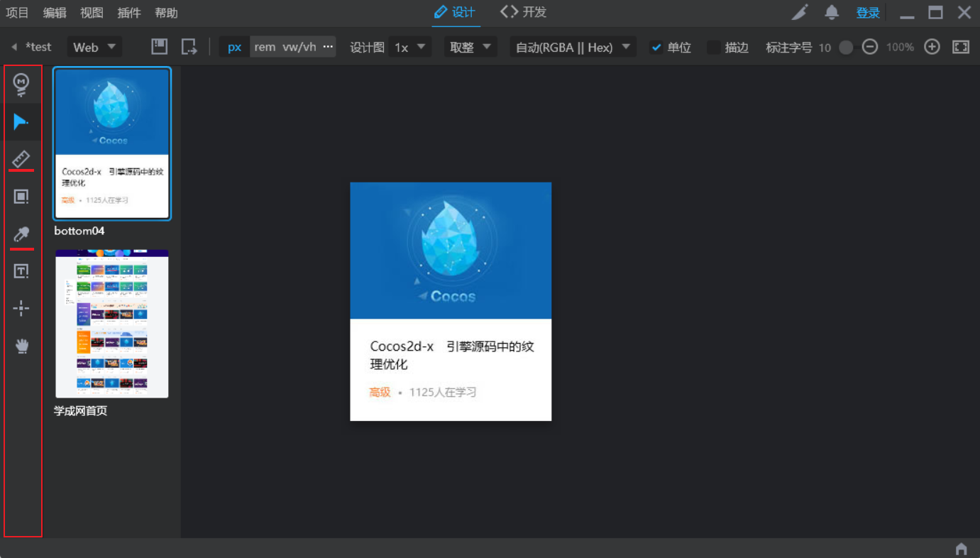Viewport: 980px width, 558px height.
Task: Click the zoom in plus icon
Action: click(x=932, y=47)
